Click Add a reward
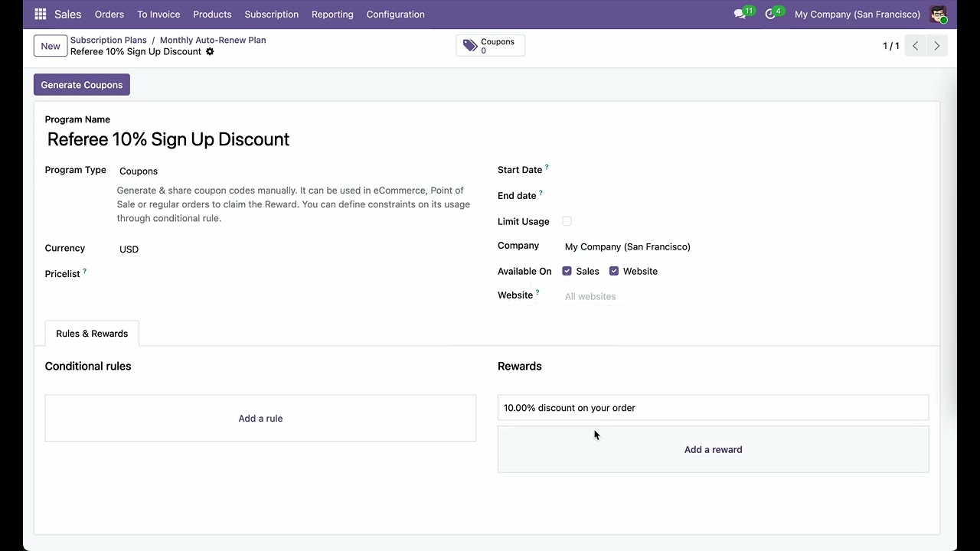 pyautogui.click(x=713, y=449)
